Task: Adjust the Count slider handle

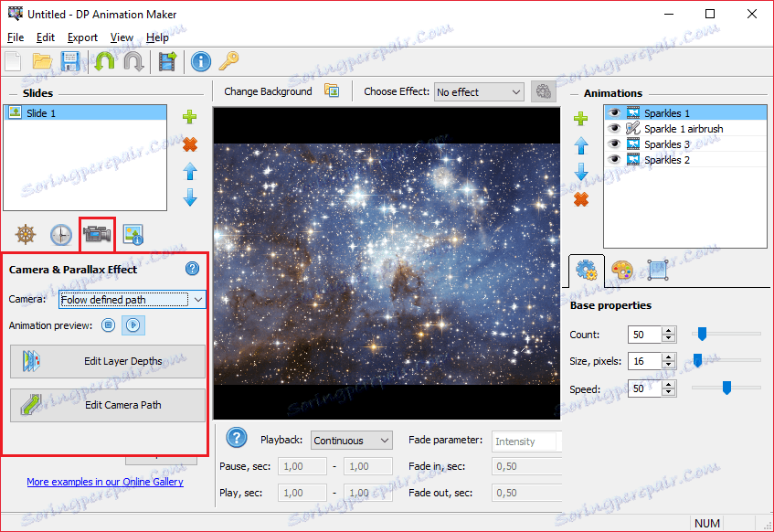Action: click(702, 334)
